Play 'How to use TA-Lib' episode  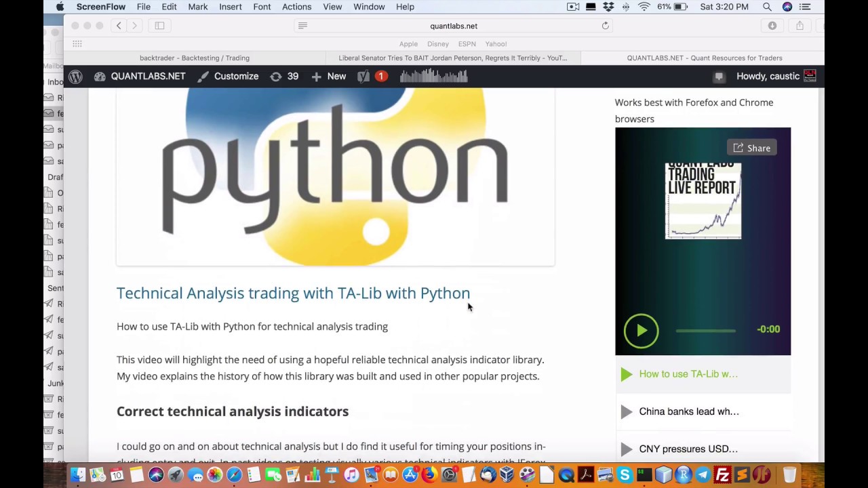[703, 374]
